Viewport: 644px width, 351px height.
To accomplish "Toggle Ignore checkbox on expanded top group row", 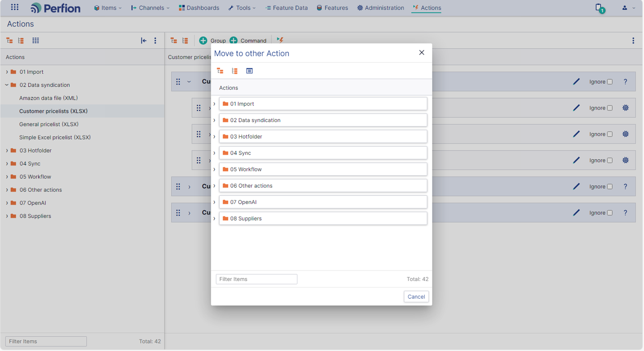I will tap(610, 82).
